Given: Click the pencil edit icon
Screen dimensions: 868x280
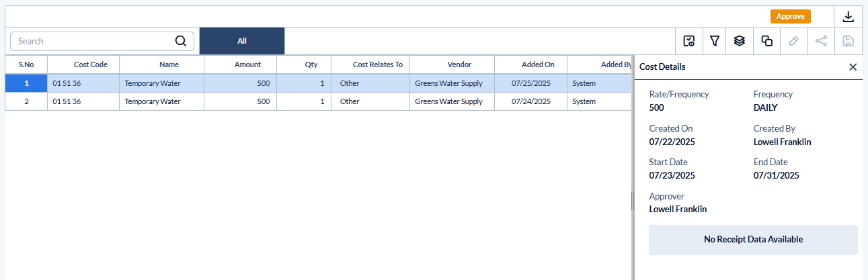Looking at the screenshot, I should (x=793, y=41).
